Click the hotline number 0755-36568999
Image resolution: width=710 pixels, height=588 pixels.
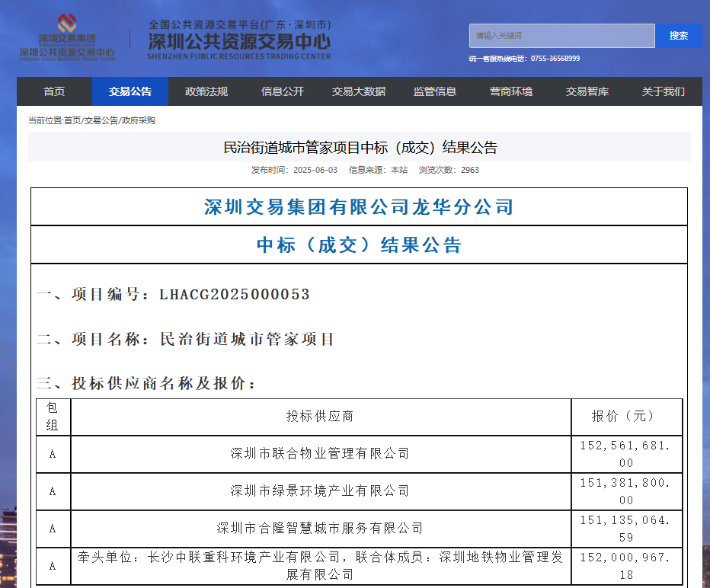tap(555, 59)
